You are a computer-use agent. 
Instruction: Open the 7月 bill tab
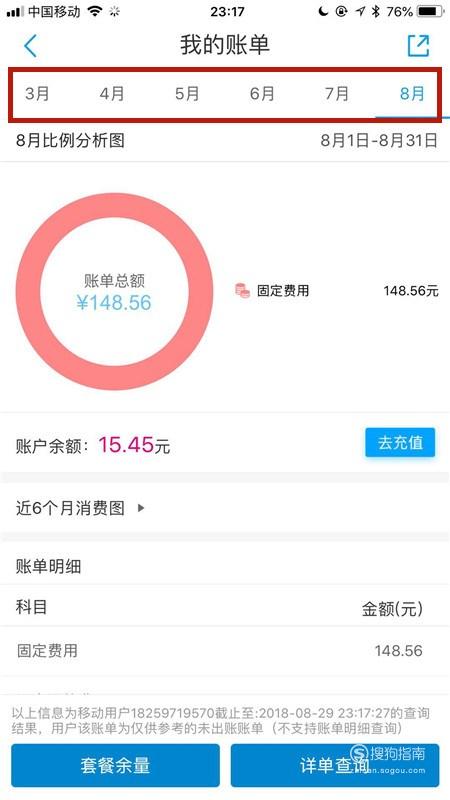[337, 94]
